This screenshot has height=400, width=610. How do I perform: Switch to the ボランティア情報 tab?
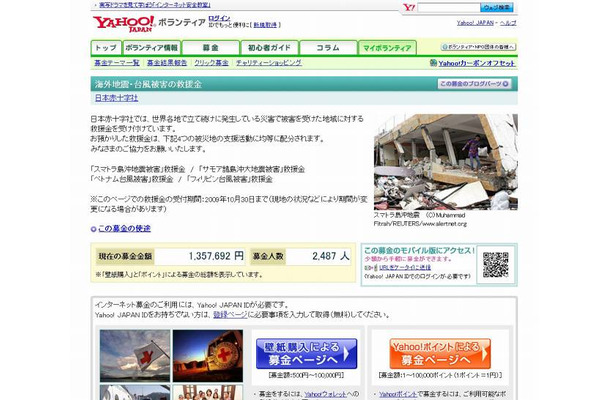point(151,47)
